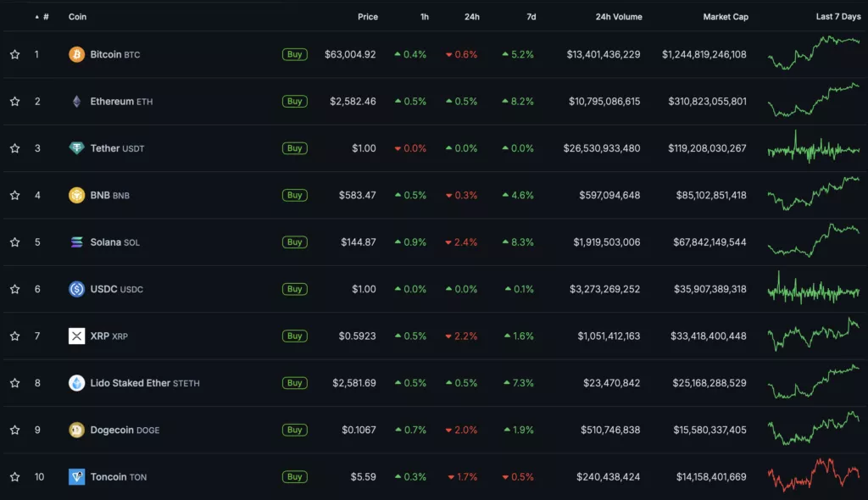Open the Lido Staked Ether name link
Viewport: 868px width, 500px height.
(x=131, y=383)
